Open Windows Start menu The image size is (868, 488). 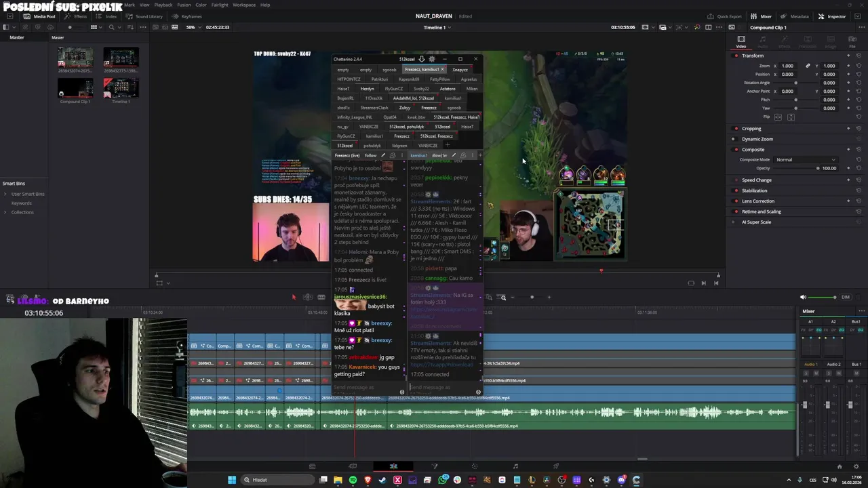coord(232,480)
